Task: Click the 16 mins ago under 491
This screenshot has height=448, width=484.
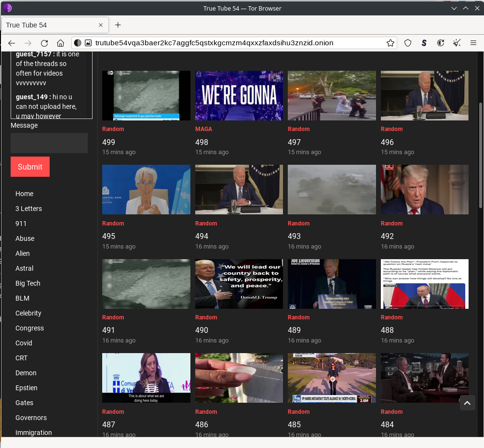Action: [x=119, y=340]
